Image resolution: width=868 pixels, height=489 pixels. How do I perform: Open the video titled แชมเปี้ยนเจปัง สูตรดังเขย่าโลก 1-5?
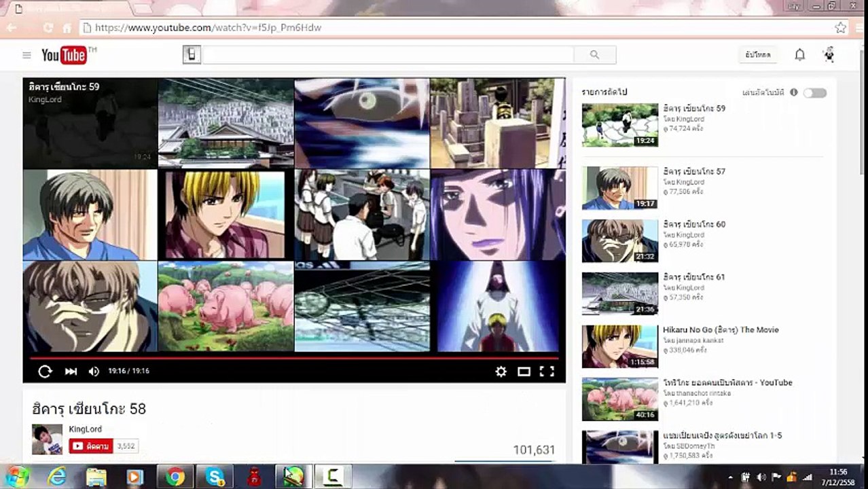coord(722,436)
